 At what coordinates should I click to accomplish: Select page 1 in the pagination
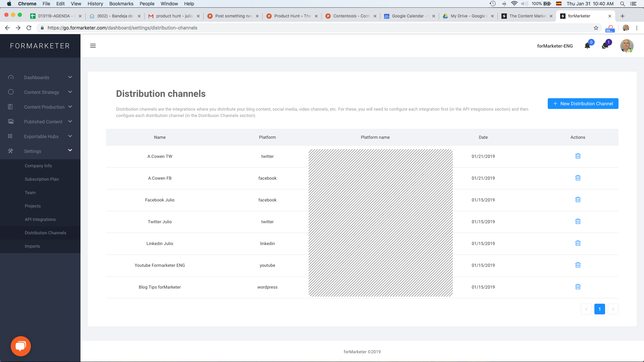tap(599, 309)
